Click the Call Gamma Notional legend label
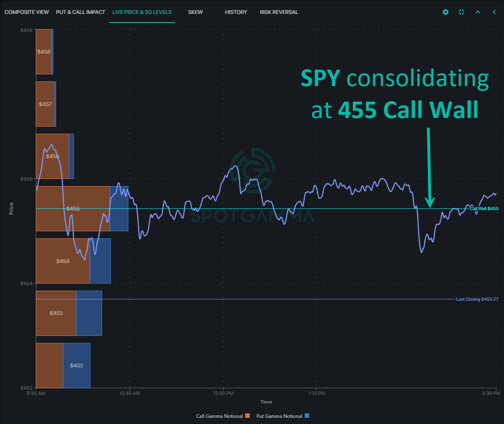The image size is (504, 424). coord(219,416)
